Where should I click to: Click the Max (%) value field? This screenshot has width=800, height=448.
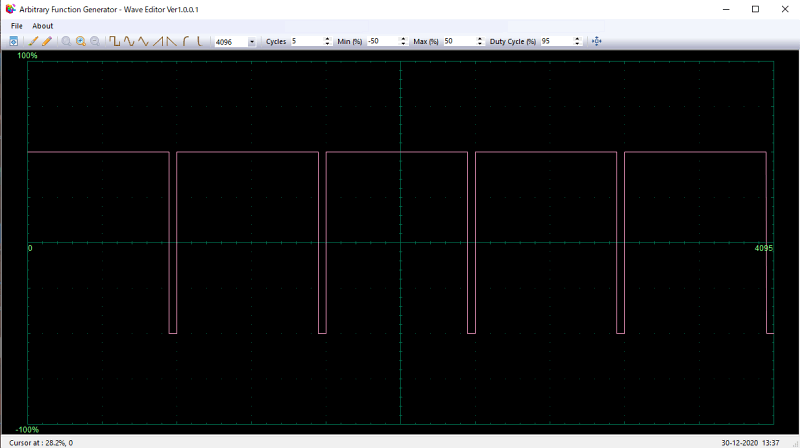459,41
